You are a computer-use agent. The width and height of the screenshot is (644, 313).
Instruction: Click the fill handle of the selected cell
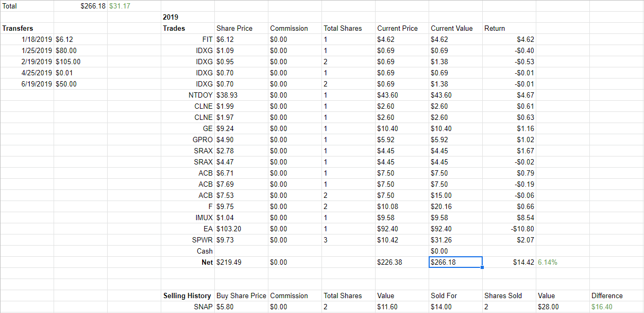[x=482, y=267]
